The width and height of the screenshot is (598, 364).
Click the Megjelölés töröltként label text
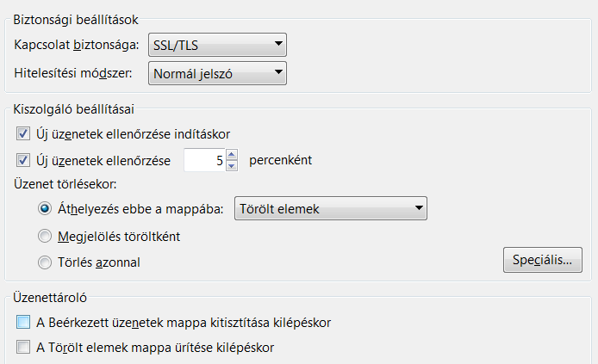120,235
